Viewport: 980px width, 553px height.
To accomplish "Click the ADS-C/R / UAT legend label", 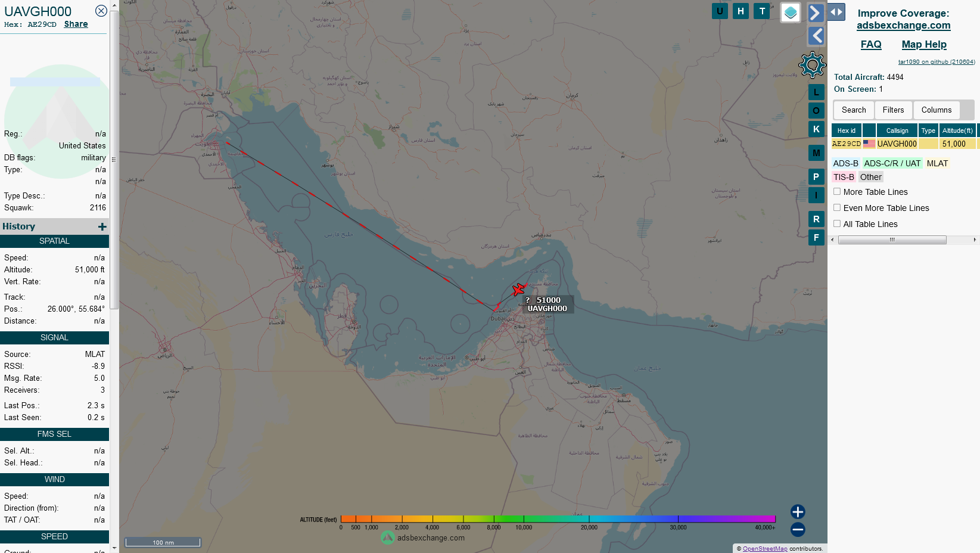I will pos(892,163).
